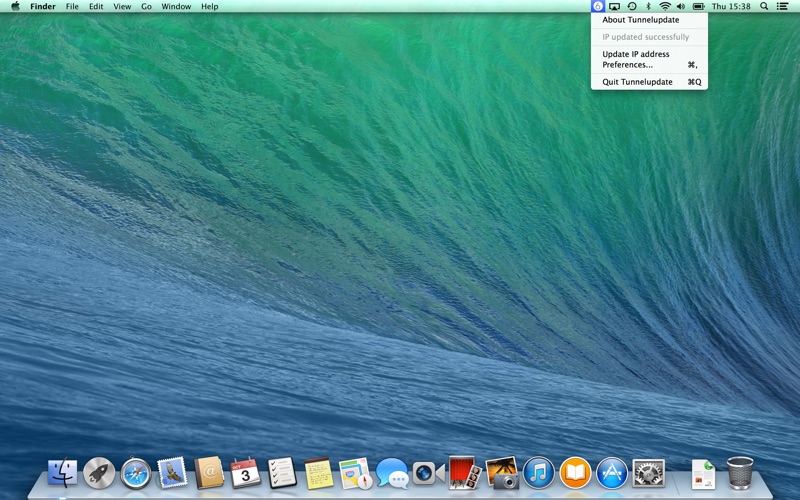Open the Trash
This screenshot has width=800, height=500.
pos(740,473)
